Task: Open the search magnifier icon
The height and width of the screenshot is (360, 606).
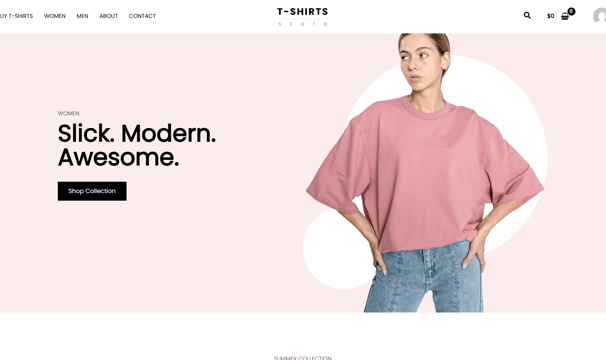Action: 527,15
